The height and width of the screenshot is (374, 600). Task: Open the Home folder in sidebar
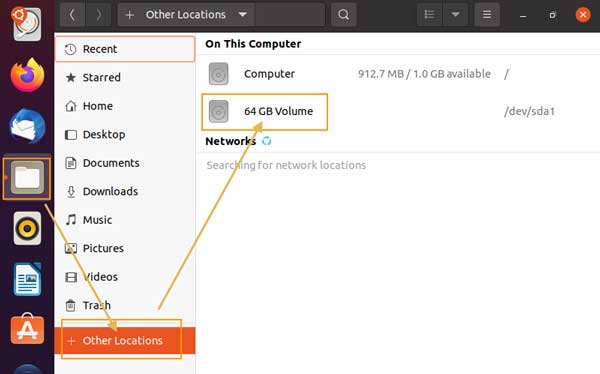point(125,106)
